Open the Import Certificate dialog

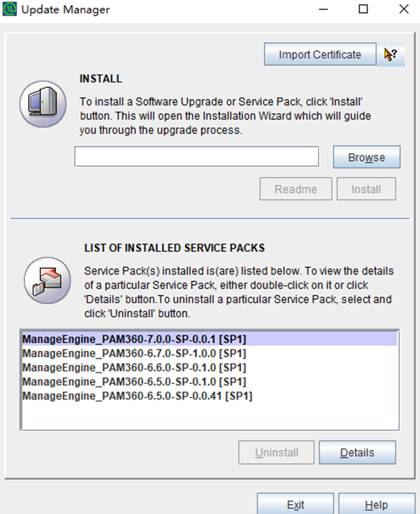[320, 55]
